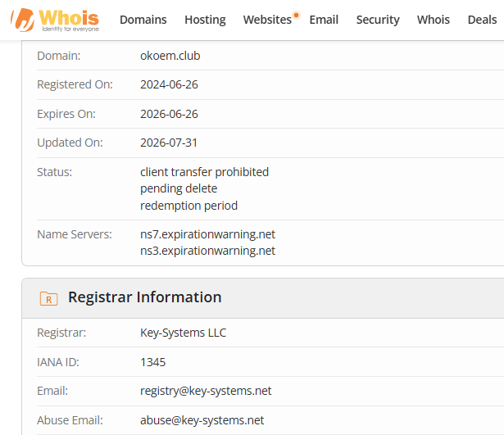Click the registration date 2024-06-26
Screen dimensions: 504x435
coord(169,84)
